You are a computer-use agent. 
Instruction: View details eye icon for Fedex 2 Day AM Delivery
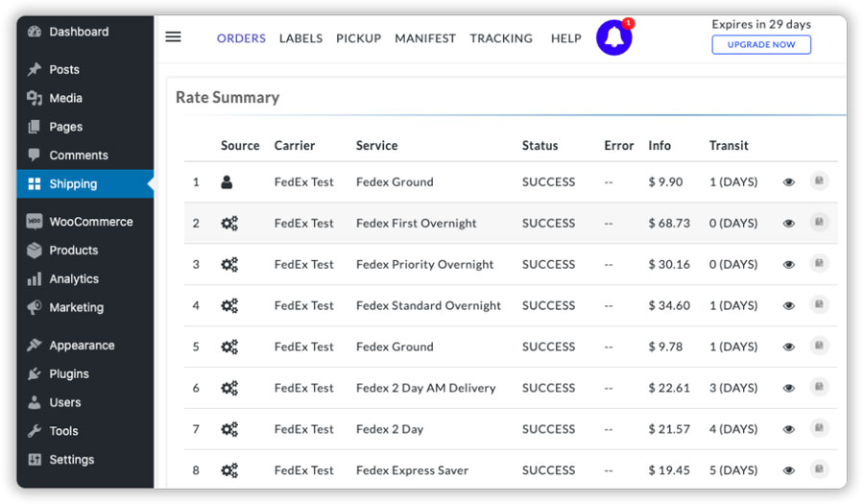[789, 389]
